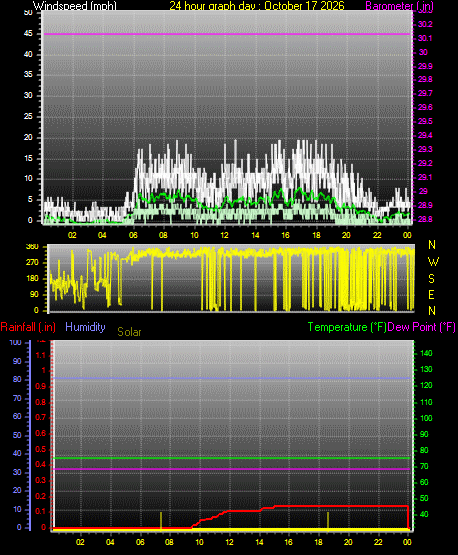Click the '270' wind direction axis value
The width and height of the screenshot is (458, 555).
(32, 263)
